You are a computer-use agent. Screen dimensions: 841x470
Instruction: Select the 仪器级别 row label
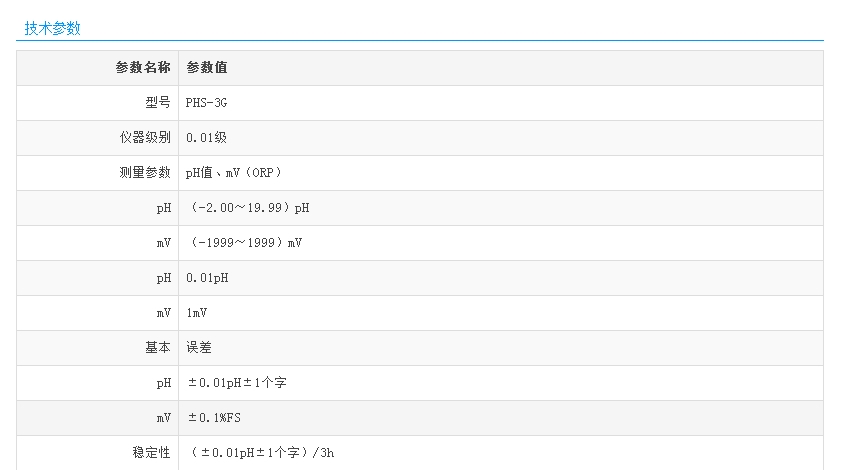(x=144, y=138)
